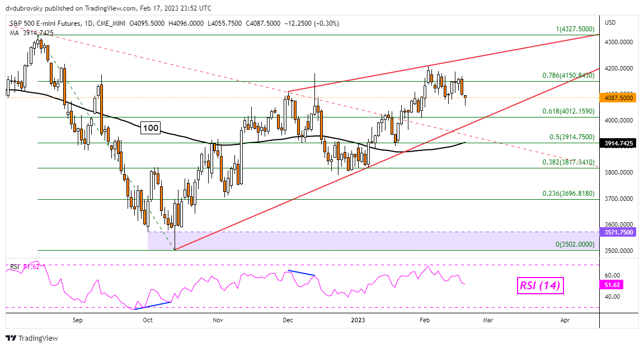Click the Apr label on the time axis
The image size is (644, 348).
click(565, 320)
